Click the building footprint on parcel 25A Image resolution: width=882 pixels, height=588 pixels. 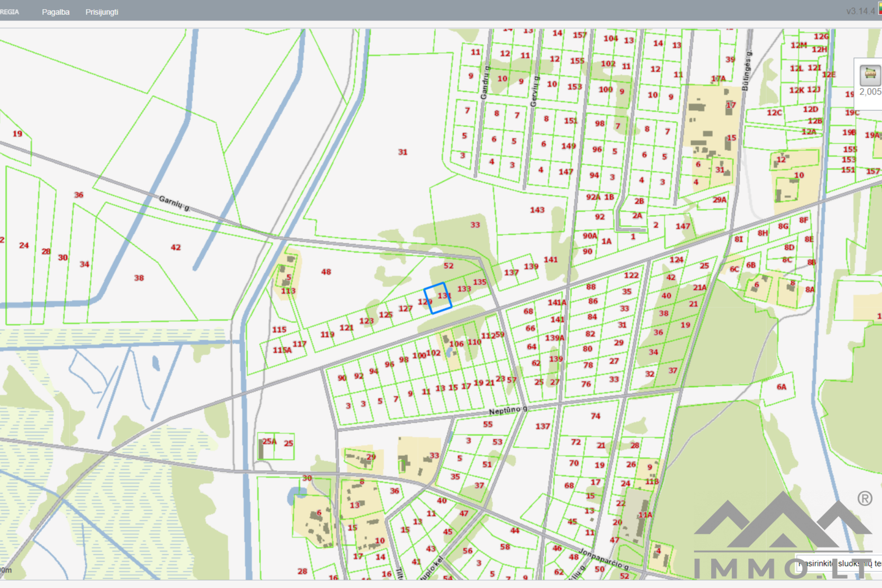pyautogui.click(x=261, y=450)
